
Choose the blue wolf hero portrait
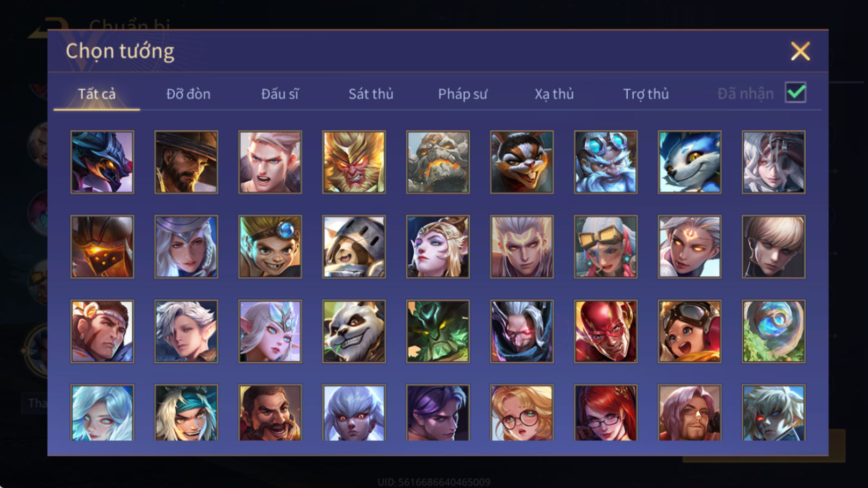click(690, 162)
